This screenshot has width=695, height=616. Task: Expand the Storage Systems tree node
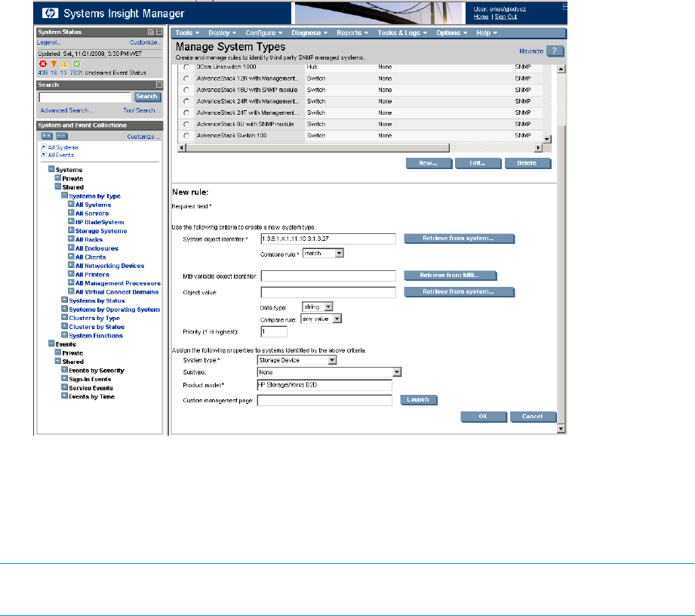point(71,230)
